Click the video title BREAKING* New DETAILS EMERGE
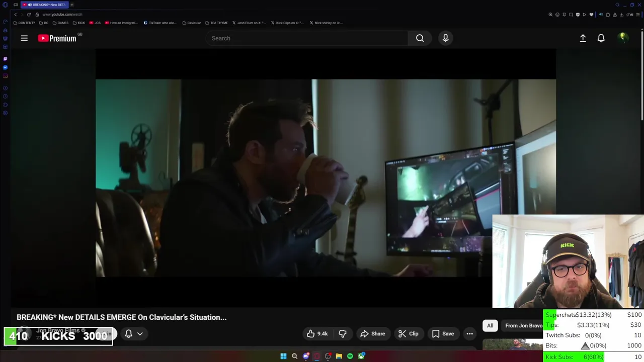 122,317
